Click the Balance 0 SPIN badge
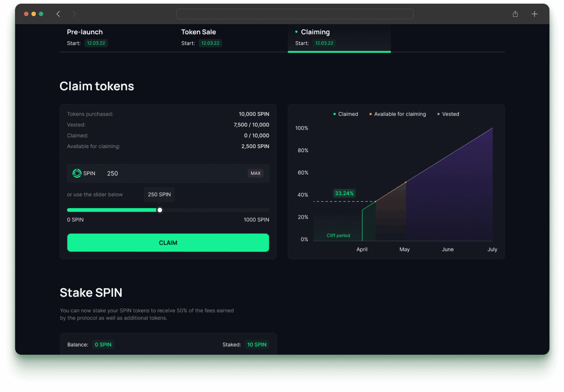 [103, 344]
